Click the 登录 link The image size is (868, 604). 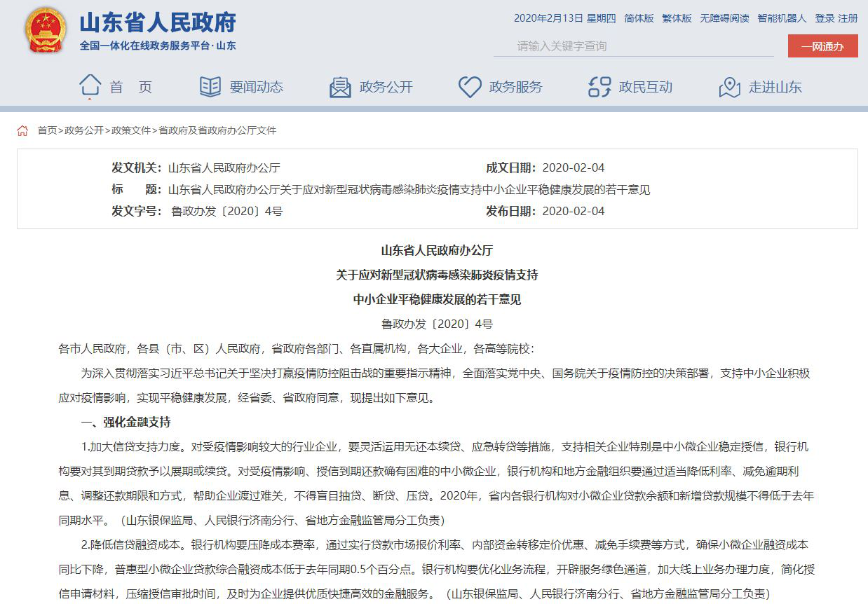click(x=825, y=18)
